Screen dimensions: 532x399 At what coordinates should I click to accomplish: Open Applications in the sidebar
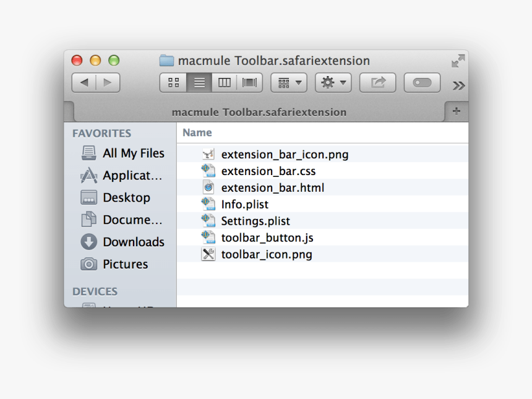pyautogui.click(x=122, y=176)
